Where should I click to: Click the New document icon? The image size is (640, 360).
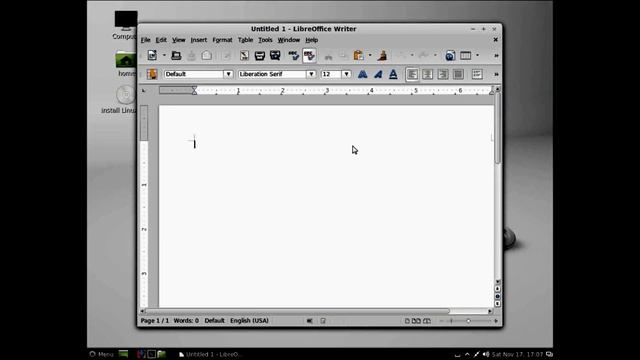click(x=152, y=55)
